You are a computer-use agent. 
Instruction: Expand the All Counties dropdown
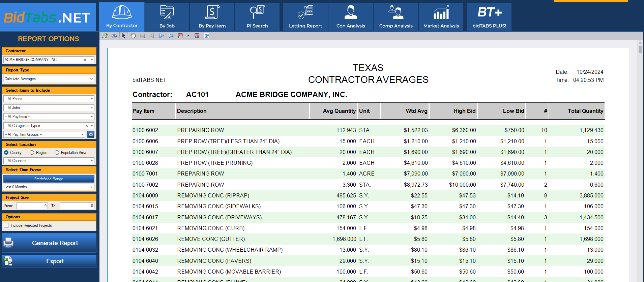[91, 161]
